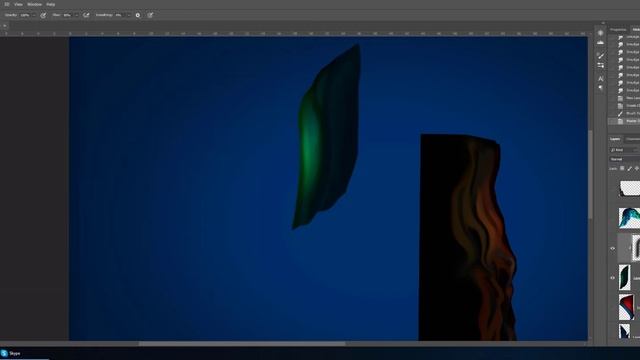Toggle pressure for opacity icon
640x360 pixels.
[x=43, y=15]
